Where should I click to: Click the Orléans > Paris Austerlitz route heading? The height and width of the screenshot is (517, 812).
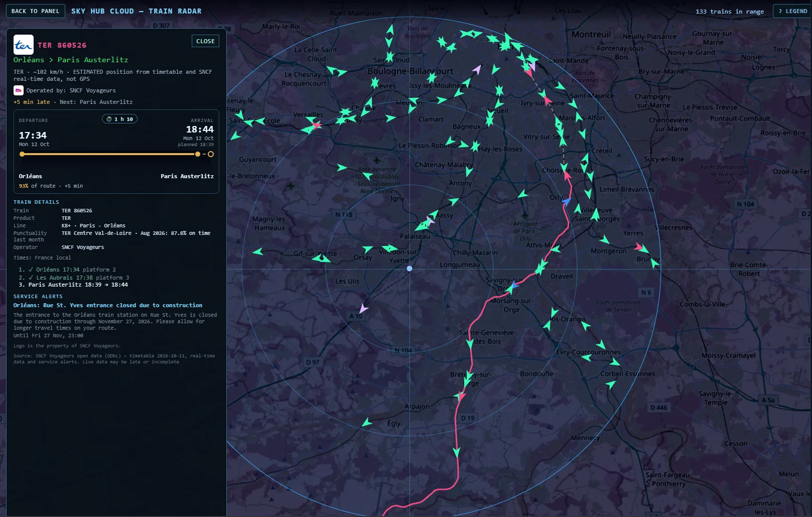click(x=71, y=60)
